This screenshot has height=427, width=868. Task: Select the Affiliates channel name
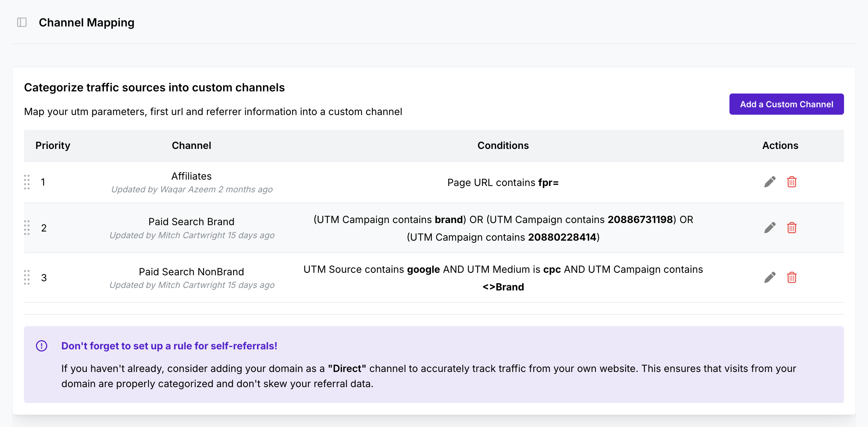click(191, 176)
